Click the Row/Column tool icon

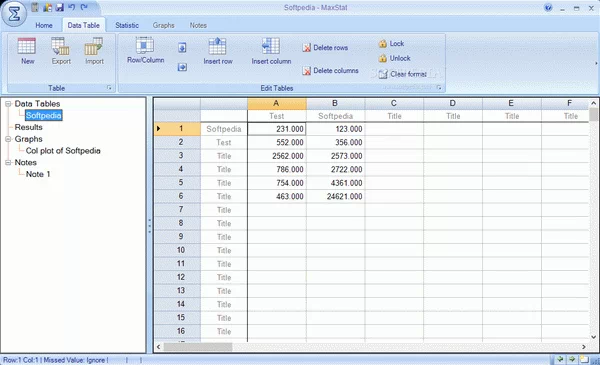145,50
